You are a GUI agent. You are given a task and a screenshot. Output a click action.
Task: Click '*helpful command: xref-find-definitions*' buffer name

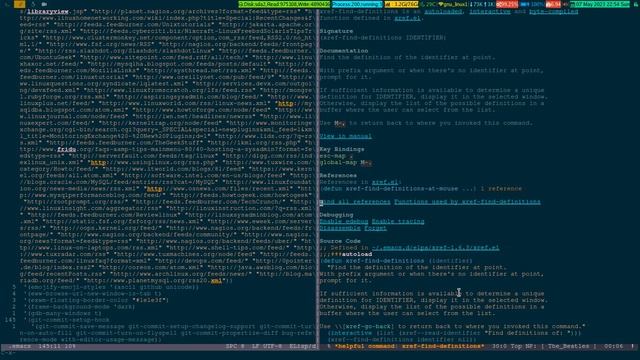point(409,346)
